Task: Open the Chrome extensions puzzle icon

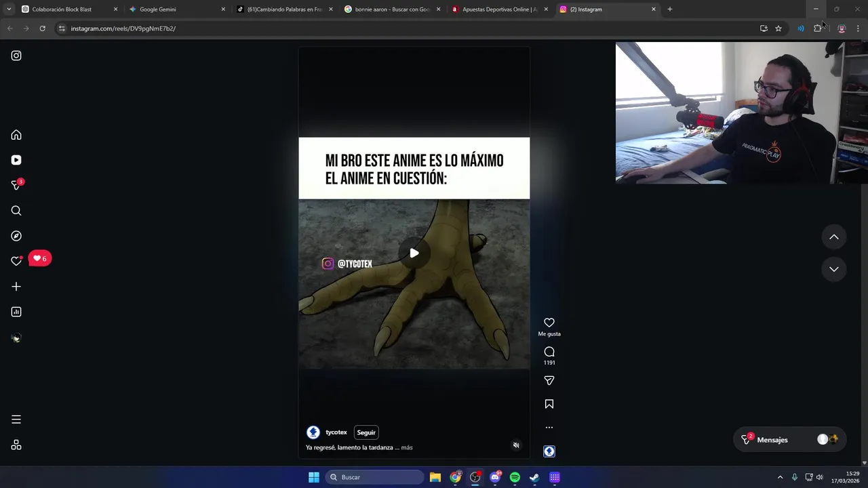Action: coord(818,28)
